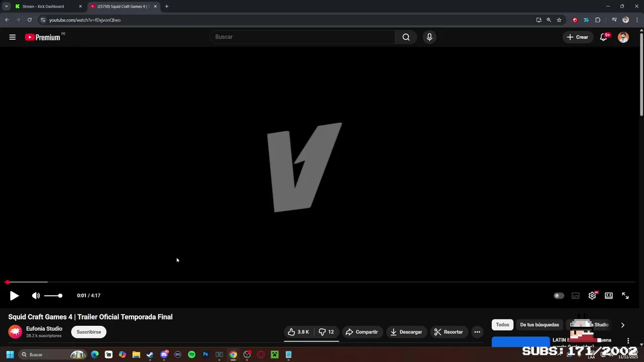Viewport: 644px width, 362px height.
Task: Click the Eufonia Studio channel avatar
Action: [x=15, y=332]
